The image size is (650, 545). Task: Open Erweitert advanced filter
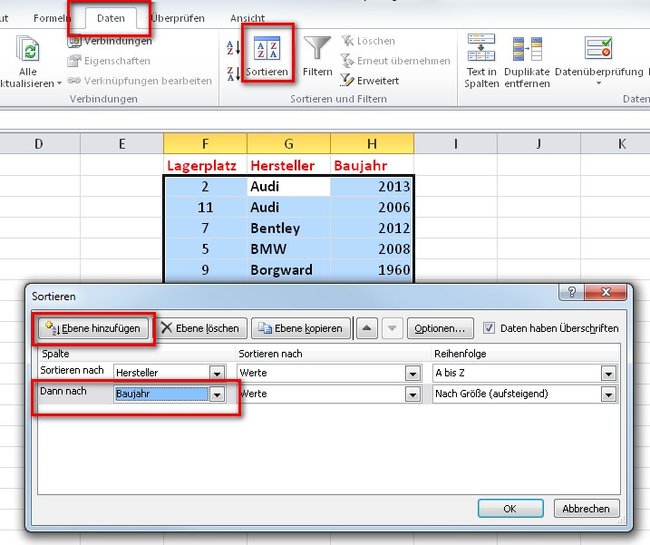click(x=370, y=80)
